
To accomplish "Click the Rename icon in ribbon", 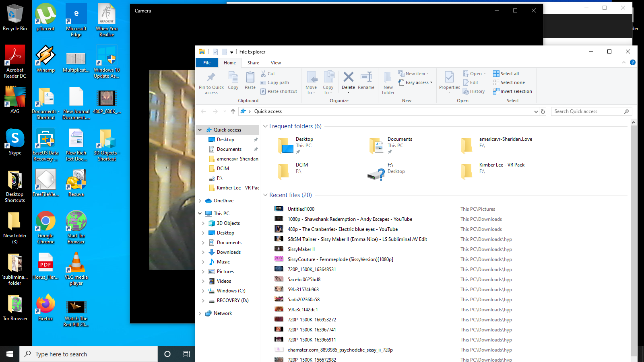I will click(366, 77).
